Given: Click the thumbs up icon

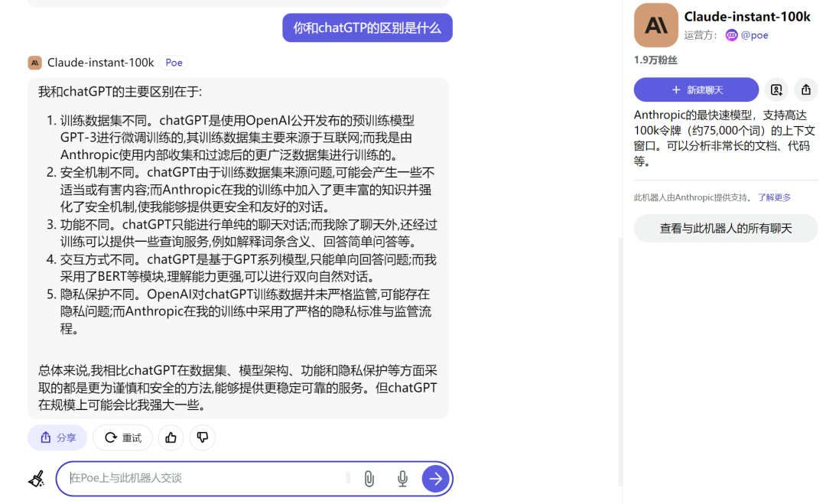Looking at the screenshot, I should point(171,437).
